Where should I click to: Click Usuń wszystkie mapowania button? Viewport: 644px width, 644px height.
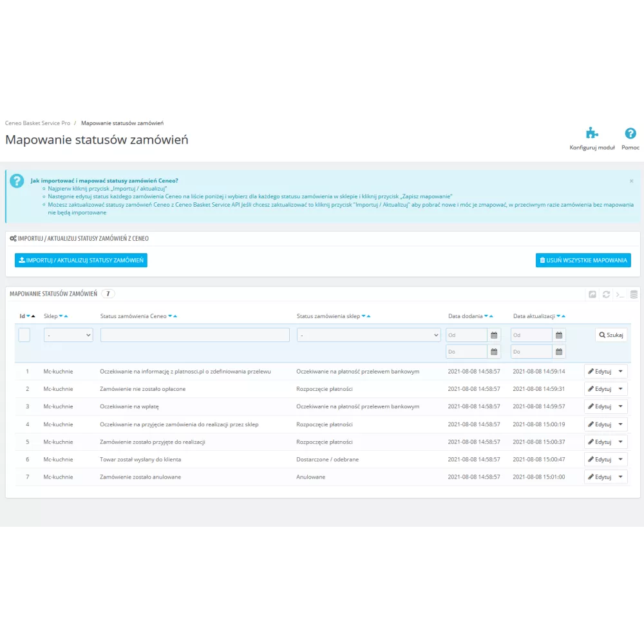tap(583, 260)
